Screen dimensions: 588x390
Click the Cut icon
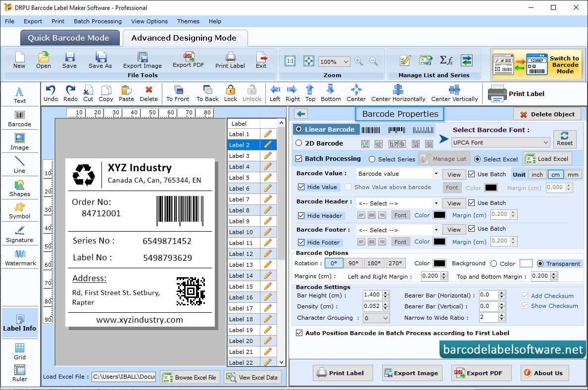coord(88,94)
